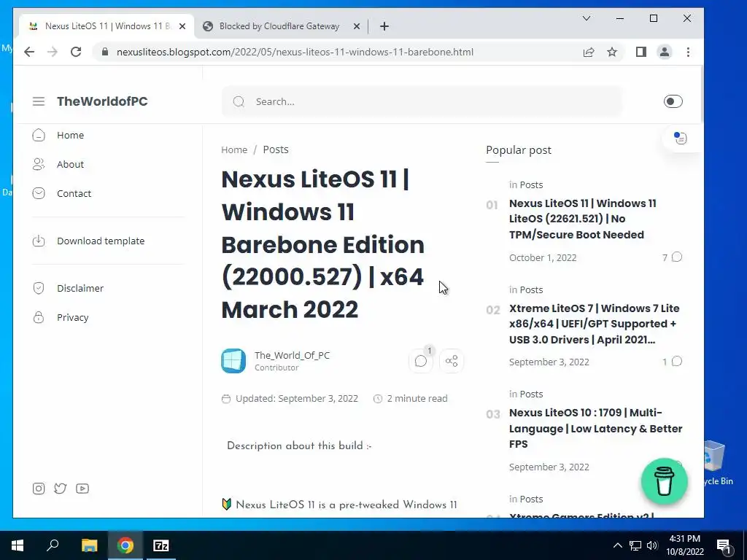Select the Contact sidebar menu item
Screen dimensions: 747x560
[74, 193]
